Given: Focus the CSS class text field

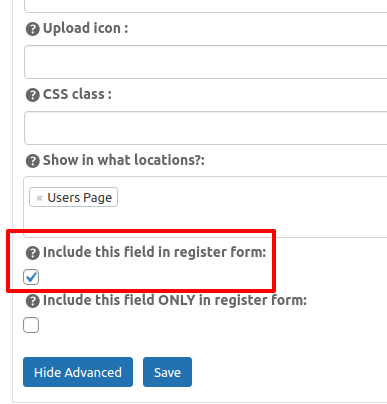Looking at the screenshot, I should coord(206,128).
